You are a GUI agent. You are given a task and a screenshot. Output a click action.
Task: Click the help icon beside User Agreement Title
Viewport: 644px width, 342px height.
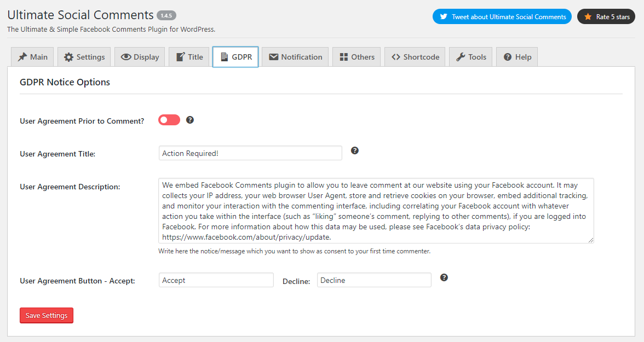point(355,150)
